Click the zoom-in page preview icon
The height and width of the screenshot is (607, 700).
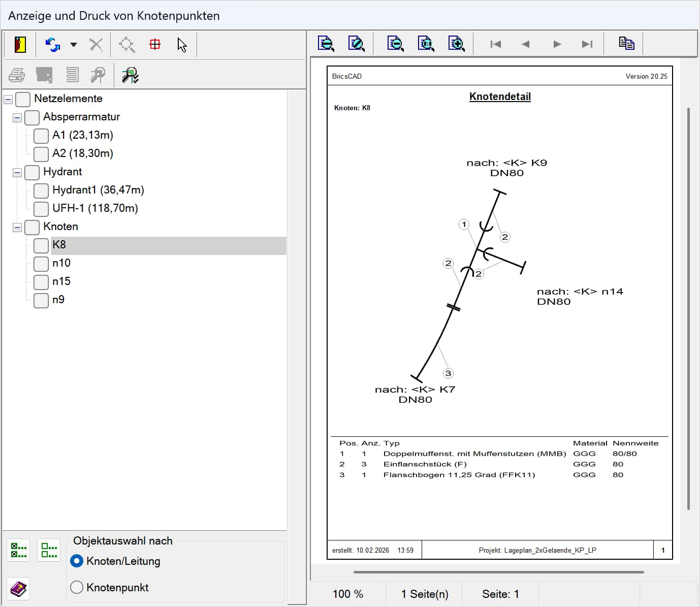point(456,44)
